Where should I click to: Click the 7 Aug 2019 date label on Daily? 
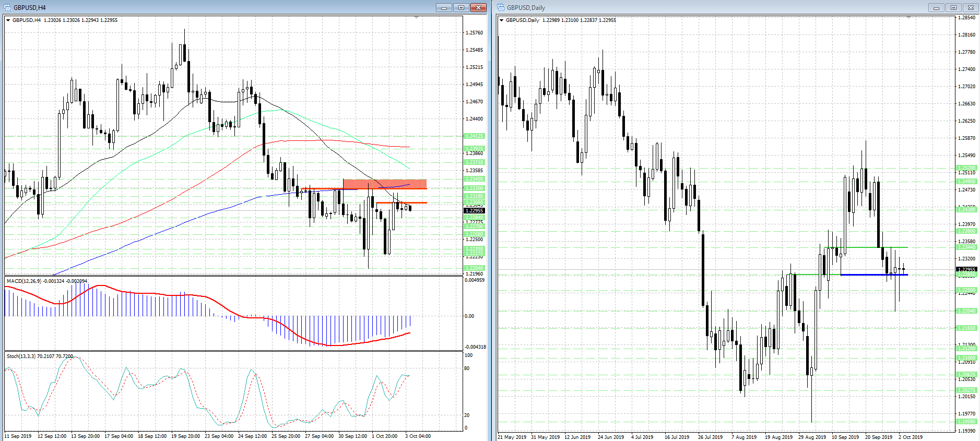click(744, 437)
